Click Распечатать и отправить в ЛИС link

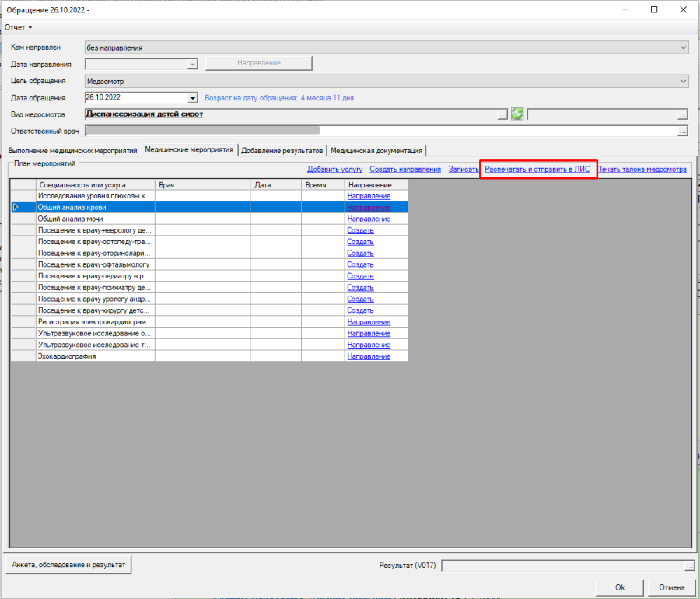(537, 170)
